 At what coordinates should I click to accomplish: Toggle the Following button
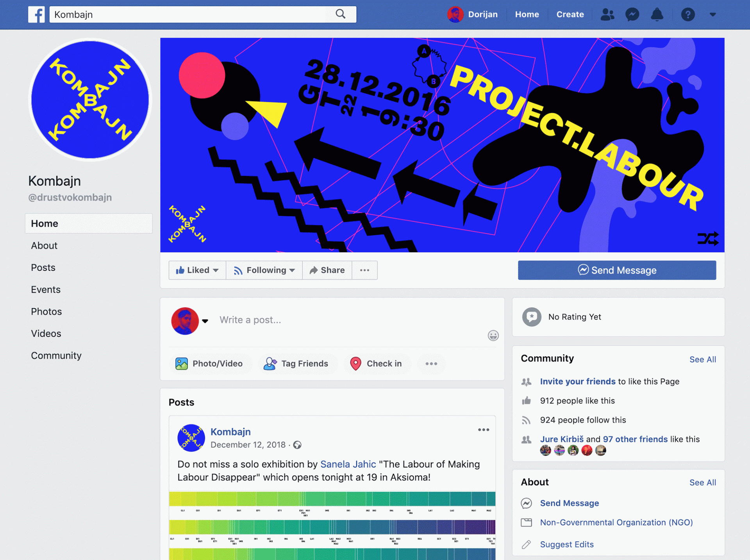264,270
